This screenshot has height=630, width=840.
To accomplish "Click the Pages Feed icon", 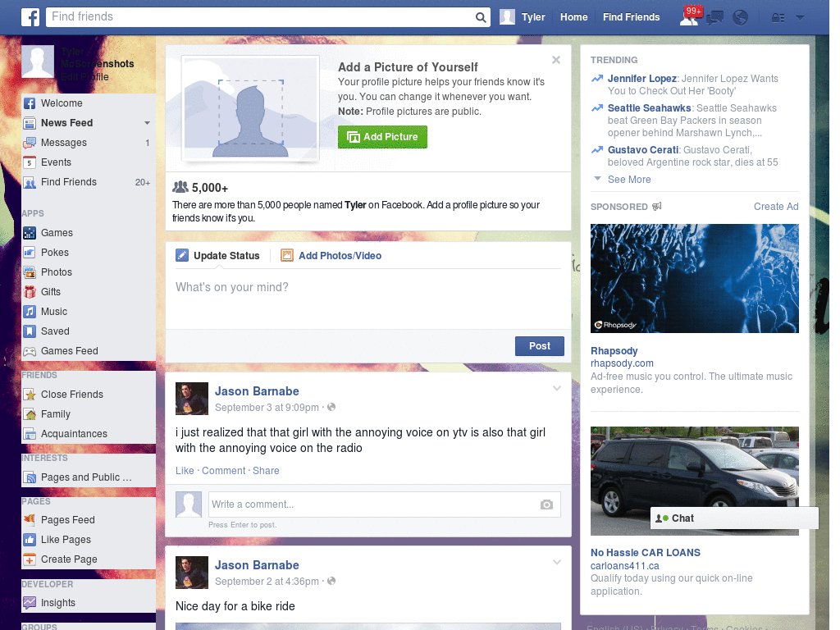I will (x=30, y=520).
